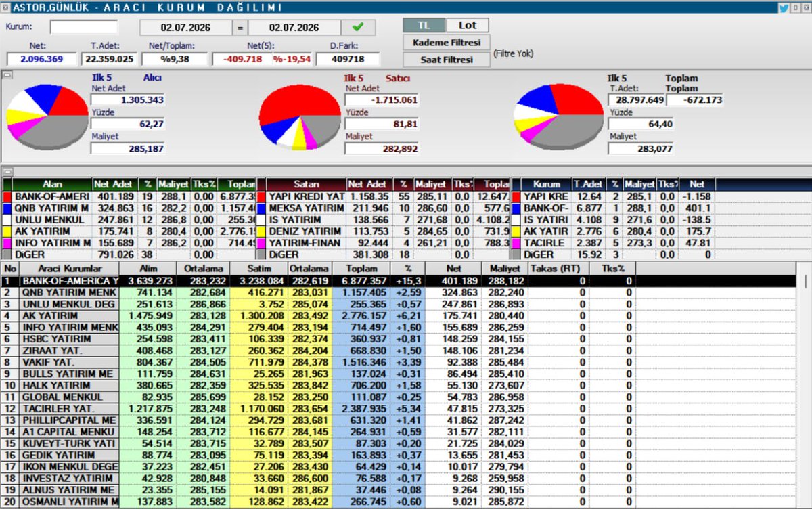This screenshot has width=812, height=509.
Task: Click the Twitter bird icon in title bar
Action: tap(784, 8)
